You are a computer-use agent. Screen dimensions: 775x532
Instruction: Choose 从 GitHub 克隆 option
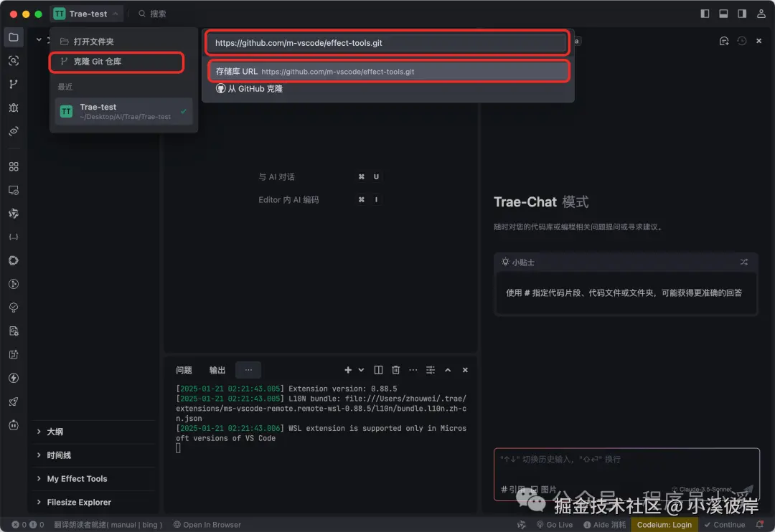[x=250, y=89]
